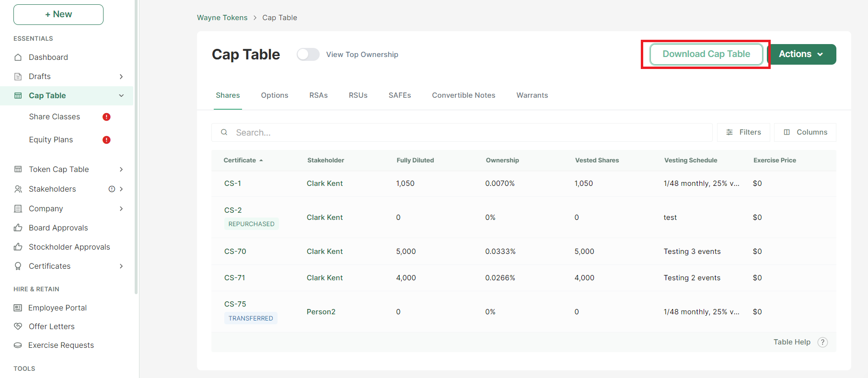Open certificate CS-71
This screenshot has width=868, height=378.
(x=235, y=278)
